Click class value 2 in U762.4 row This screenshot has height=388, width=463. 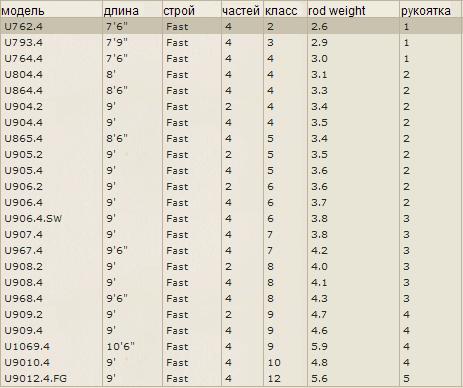[270, 26]
